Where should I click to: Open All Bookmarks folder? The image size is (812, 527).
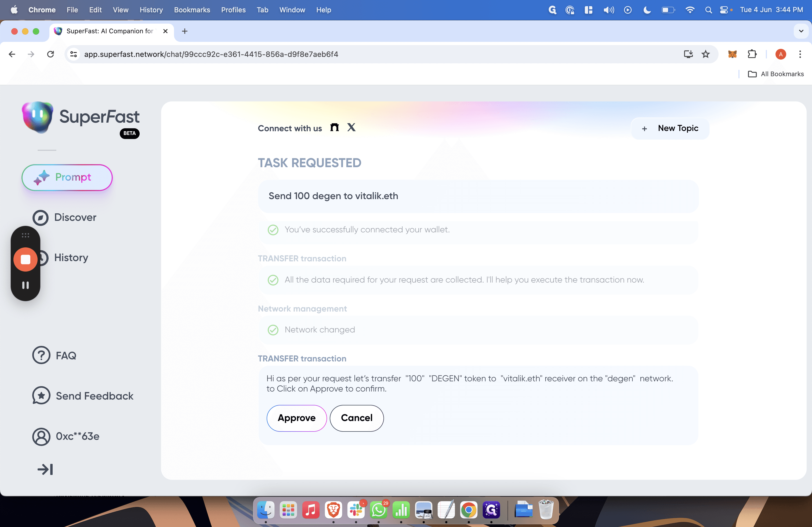[775, 74]
